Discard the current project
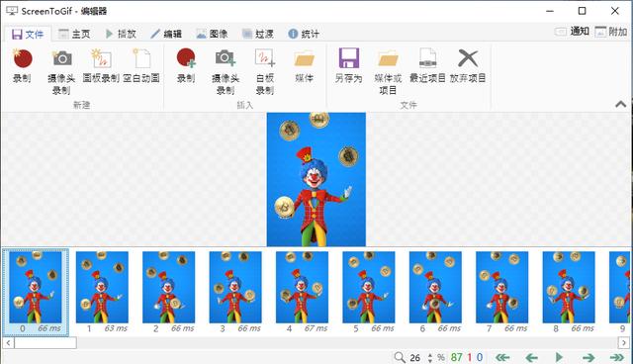Image resolution: width=633 pixels, height=364 pixels. click(468, 66)
